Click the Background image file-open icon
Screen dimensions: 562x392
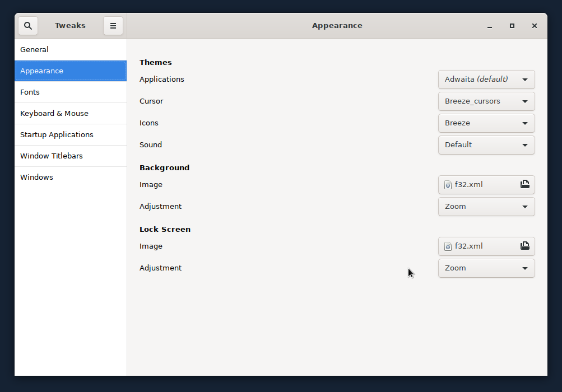pyautogui.click(x=524, y=185)
